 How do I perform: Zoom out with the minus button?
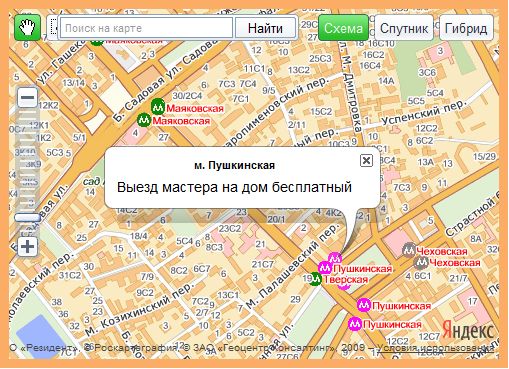tap(27, 97)
